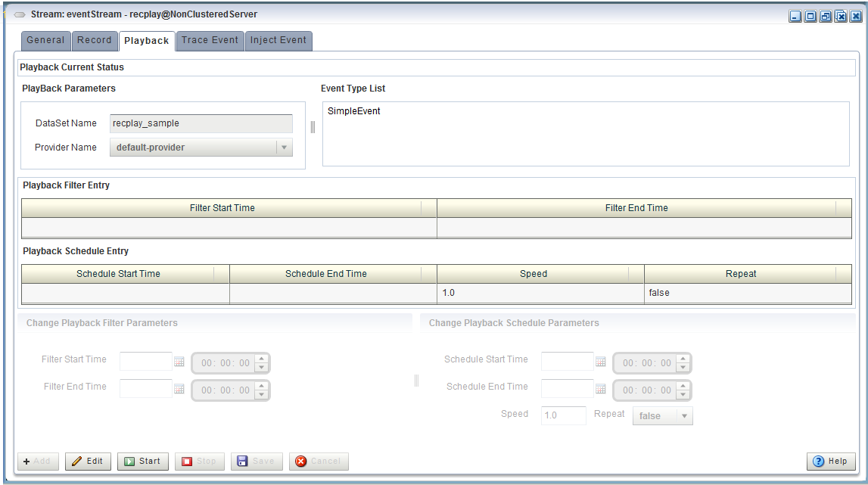Select SimpleEvent in Event Type List
This screenshot has height=485, width=868.
353,111
